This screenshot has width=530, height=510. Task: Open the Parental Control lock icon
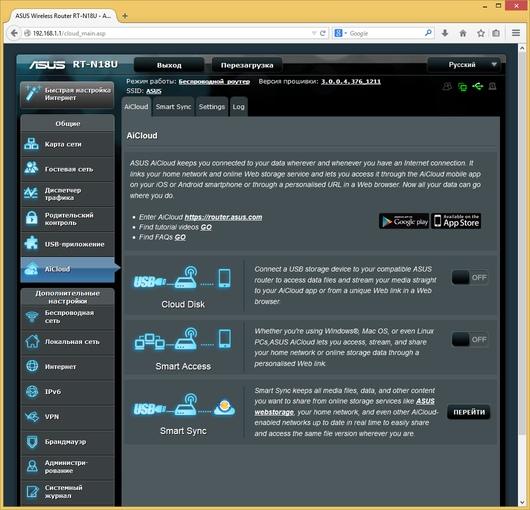[31, 218]
